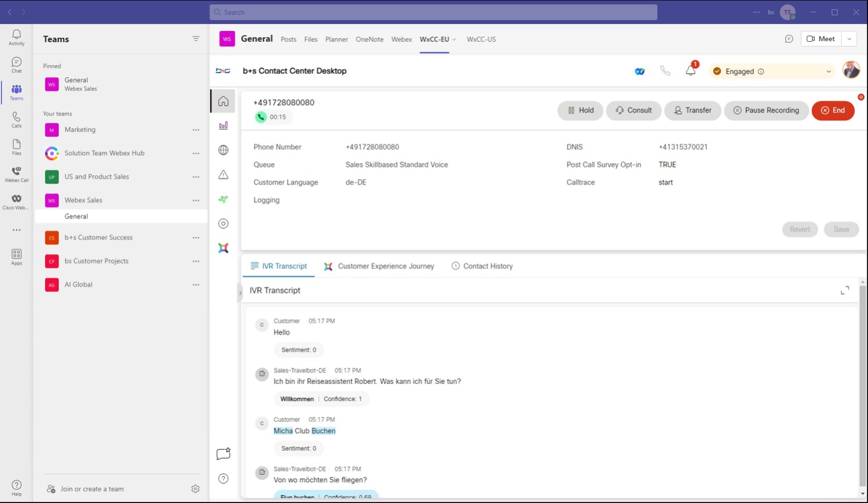868x503 pixels.
Task: Filter the Teams list
Action: 196,39
